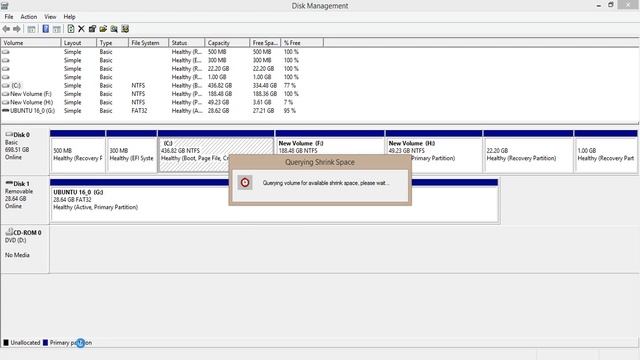Click the 188.36 GB free space cell

point(264,94)
